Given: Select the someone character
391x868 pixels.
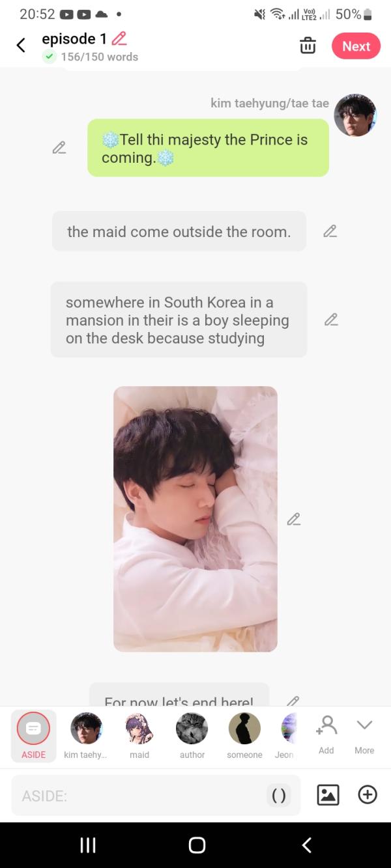Looking at the screenshot, I should pyautogui.click(x=244, y=736).
